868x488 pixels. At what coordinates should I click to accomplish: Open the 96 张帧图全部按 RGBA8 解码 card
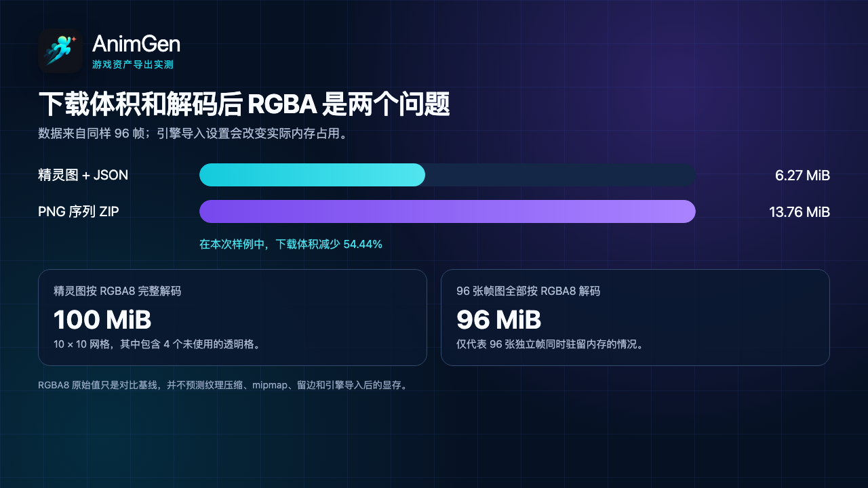click(635, 318)
